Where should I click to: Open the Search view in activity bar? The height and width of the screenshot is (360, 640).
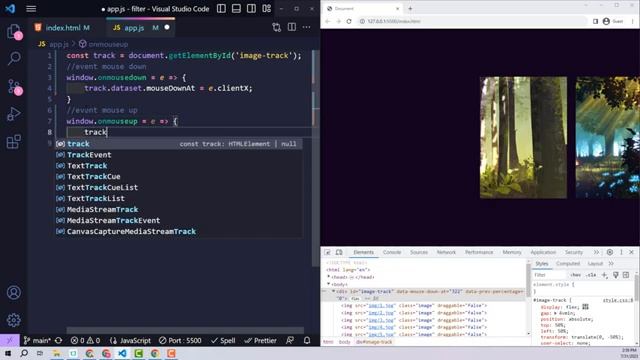coord(13,58)
